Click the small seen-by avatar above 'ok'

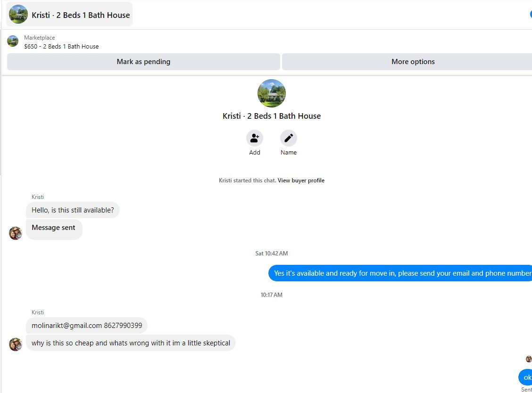529,359
